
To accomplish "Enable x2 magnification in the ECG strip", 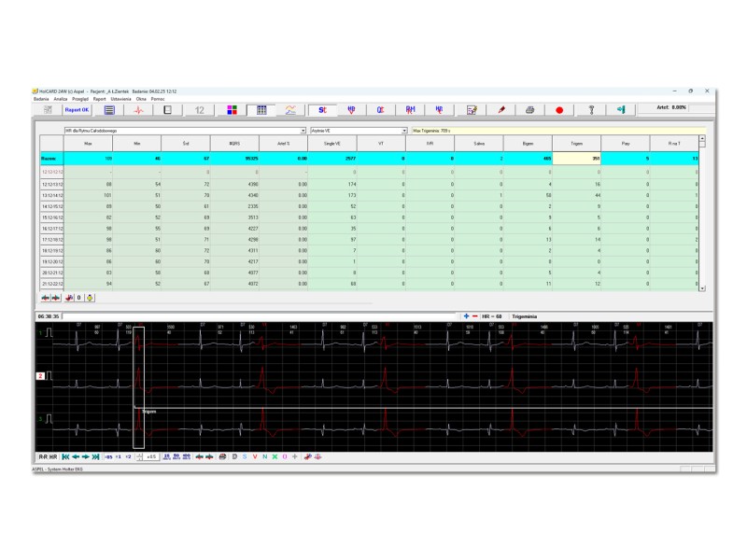I will [x=128, y=456].
